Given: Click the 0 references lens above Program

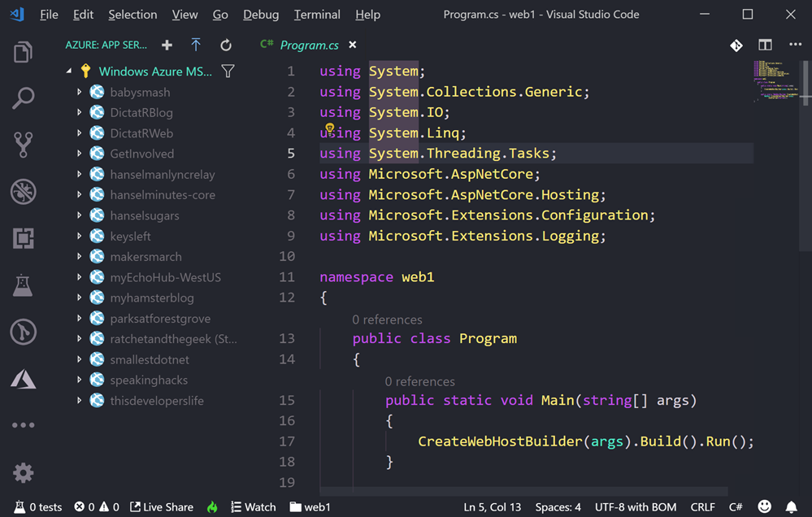Looking at the screenshot, I should pos(387,319).
